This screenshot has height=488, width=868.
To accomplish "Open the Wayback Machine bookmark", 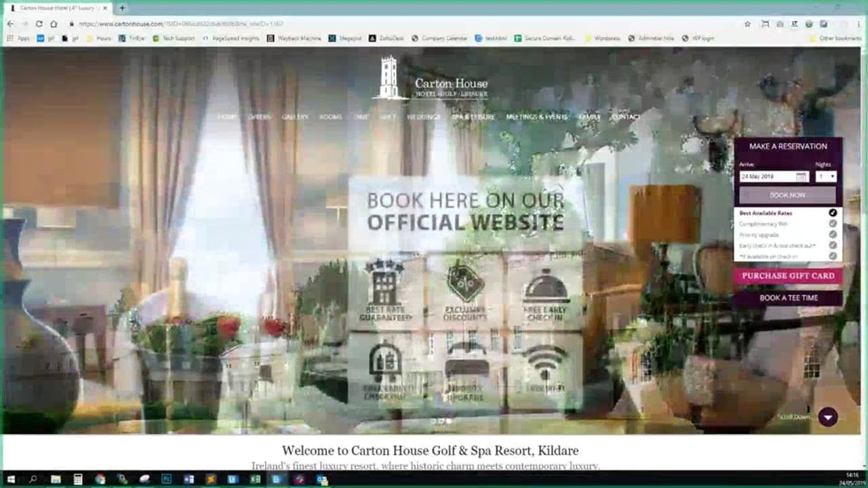I will [x=294, y=39].
